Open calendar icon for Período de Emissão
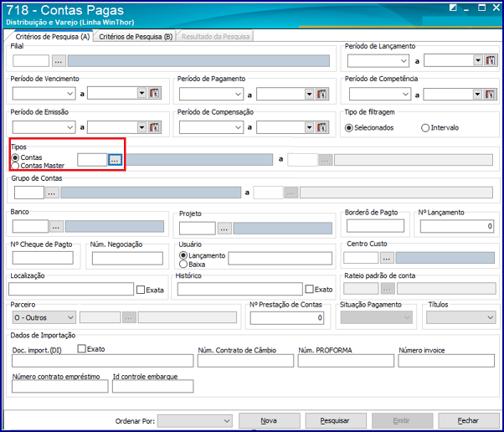This screenshot has width=504, height=432. [x=155, y=127]
